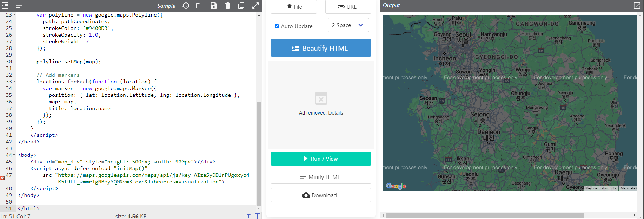The width and height of the screenshot is (644, 219).
Task: Click the editor vertical scrollbar thumb
Action: pyautogui.click(x=259, y=153)
